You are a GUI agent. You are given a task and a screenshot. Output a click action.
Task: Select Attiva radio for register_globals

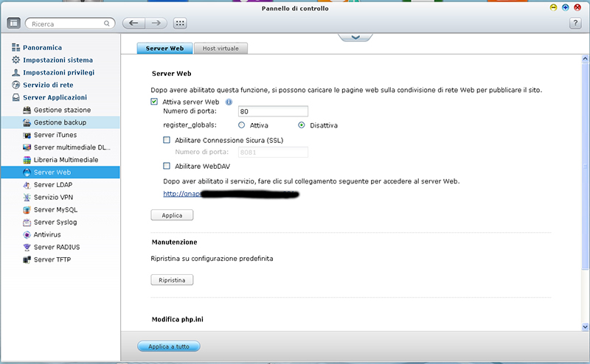pyautogui.click(x=242, y=125)
